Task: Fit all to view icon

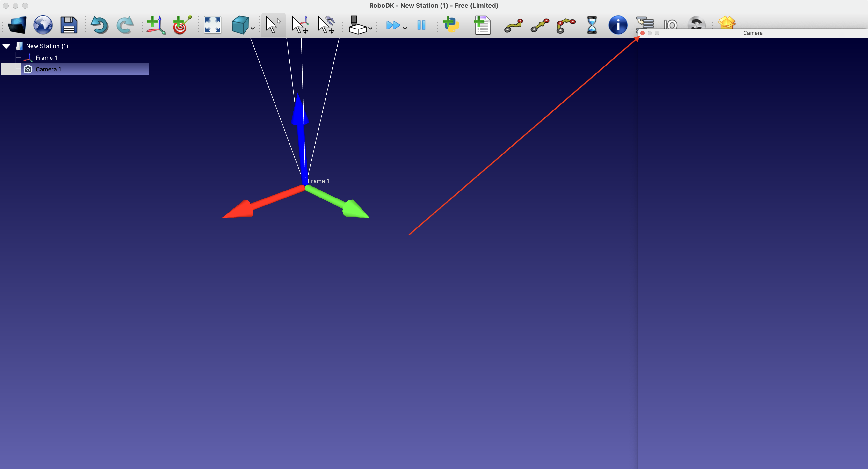Action: point(213,25)
